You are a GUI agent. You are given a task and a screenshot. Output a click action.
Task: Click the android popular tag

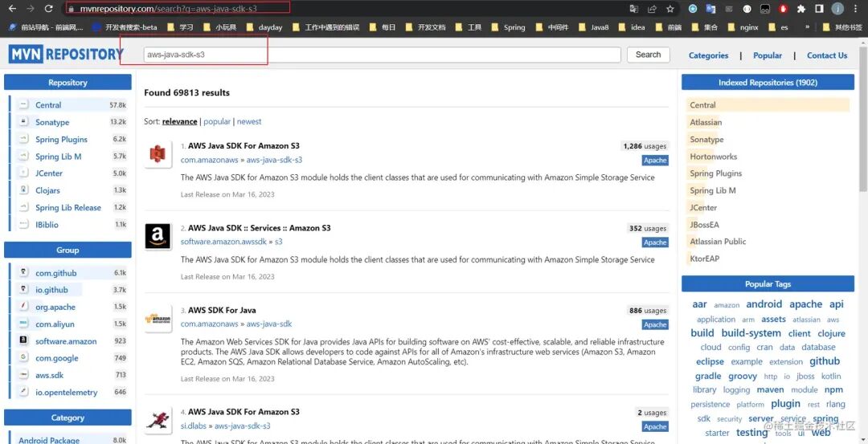click(764, 304)
